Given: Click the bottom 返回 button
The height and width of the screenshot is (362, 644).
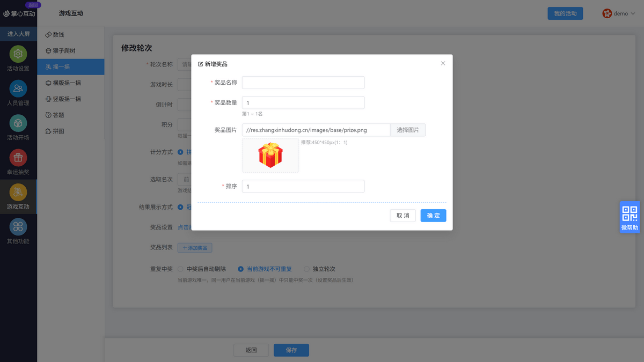Looking at the screenshot, I should tap(251, 350).
